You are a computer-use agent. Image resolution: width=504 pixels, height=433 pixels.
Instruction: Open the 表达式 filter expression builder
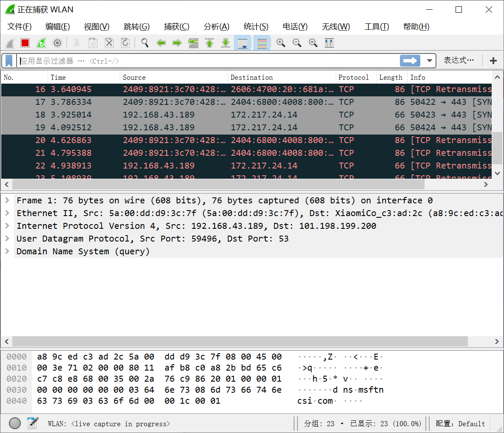pyautogui.click(x=459, y=61)
